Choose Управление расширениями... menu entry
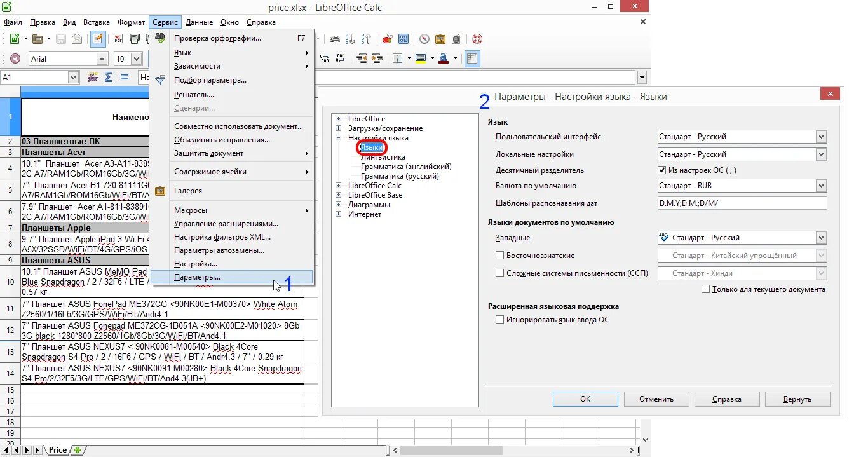Viewport: 868px width, 457px height. 233,224
